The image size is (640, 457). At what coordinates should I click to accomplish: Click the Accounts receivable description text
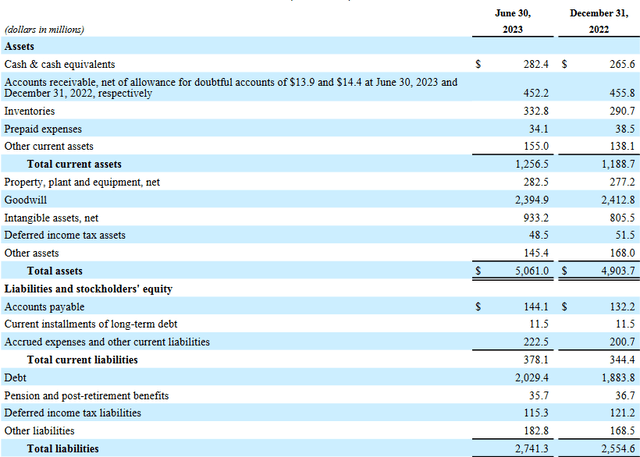(231, 88)
